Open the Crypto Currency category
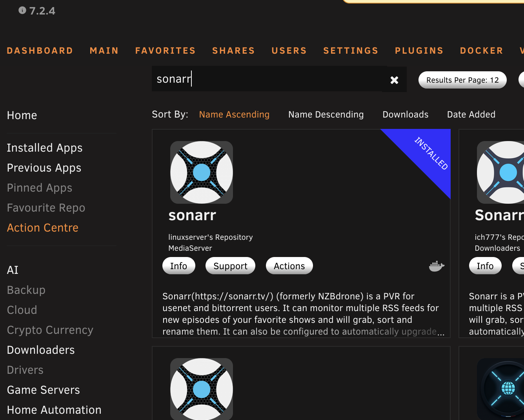The height and width of the screenshot is (420, 524). (x=50, y=330)
